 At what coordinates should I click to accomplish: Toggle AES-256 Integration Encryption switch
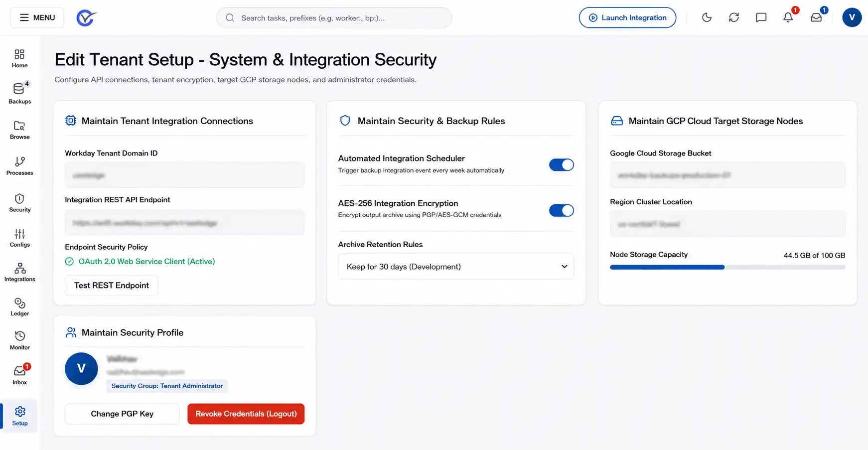[x=561, y=210]
